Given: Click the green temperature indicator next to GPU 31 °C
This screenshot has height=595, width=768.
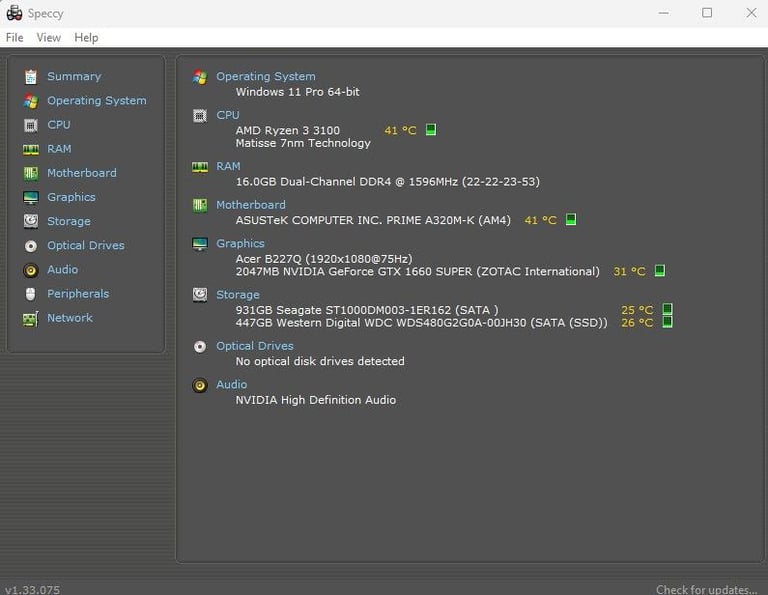Looking at the screenshot, I should pyautogui.click(x=660, y=271).
